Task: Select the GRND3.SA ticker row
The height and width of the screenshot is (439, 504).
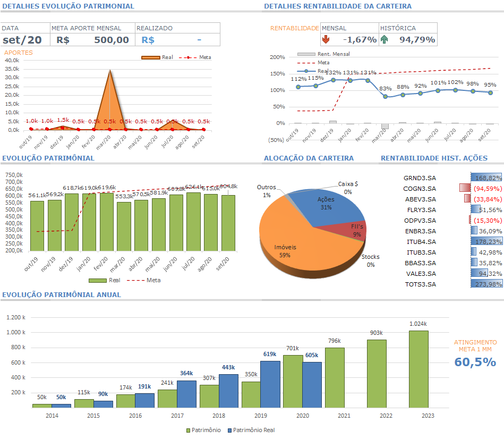Action: [x=420, y=178]
